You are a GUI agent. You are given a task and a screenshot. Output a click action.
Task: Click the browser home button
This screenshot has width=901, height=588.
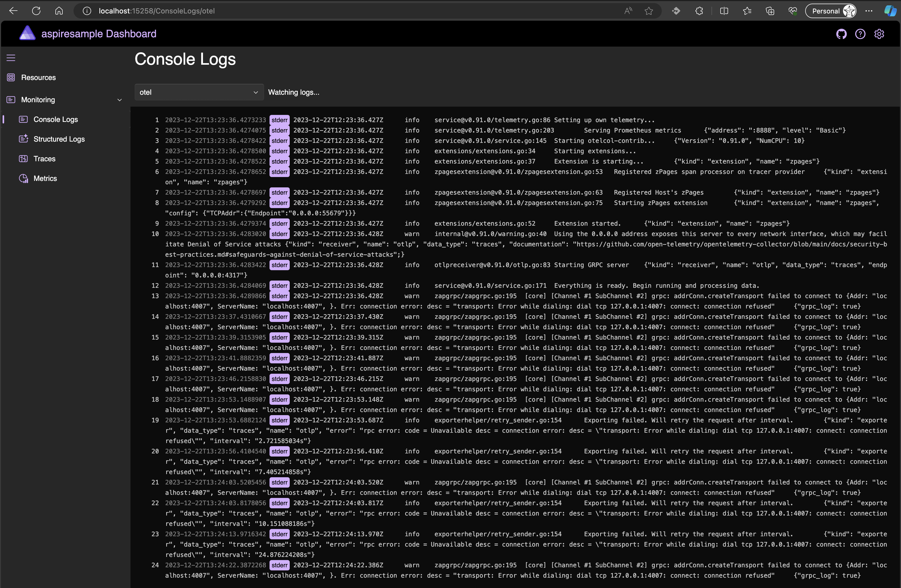pos(59,11)
